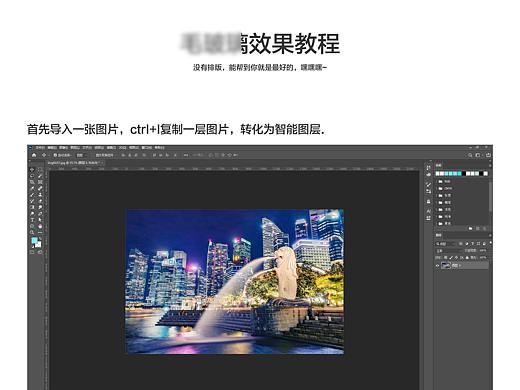Expand the RGB swatch folder
The width and height of the screenshot is (520, 390).
pos(437,182)
